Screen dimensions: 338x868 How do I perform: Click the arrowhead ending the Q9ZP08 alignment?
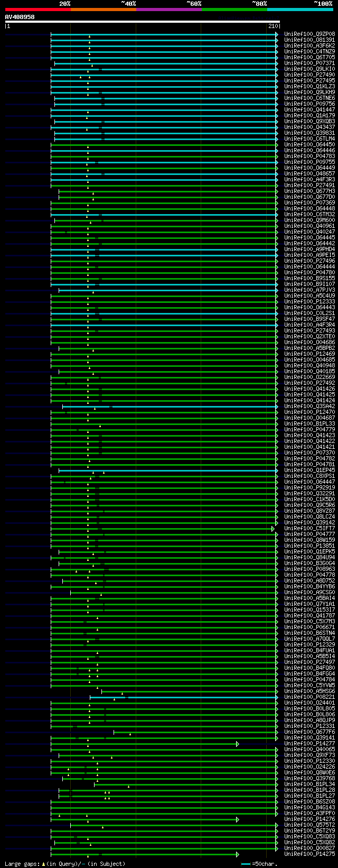click(x=276, y=34)
